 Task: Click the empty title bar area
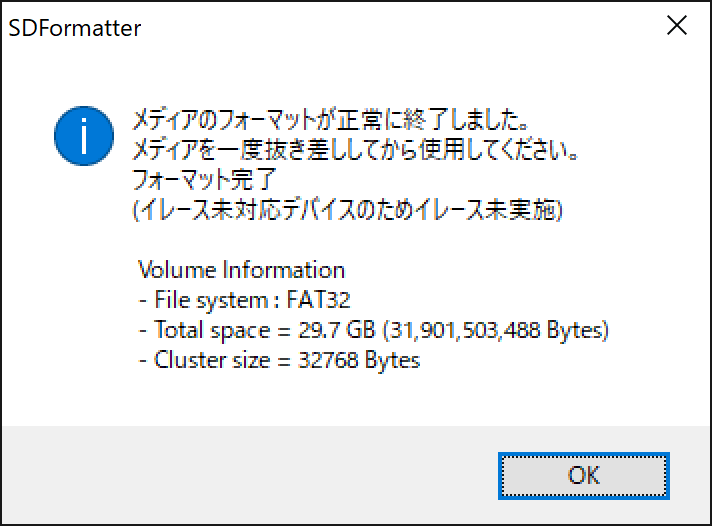[x=400, y=28]
